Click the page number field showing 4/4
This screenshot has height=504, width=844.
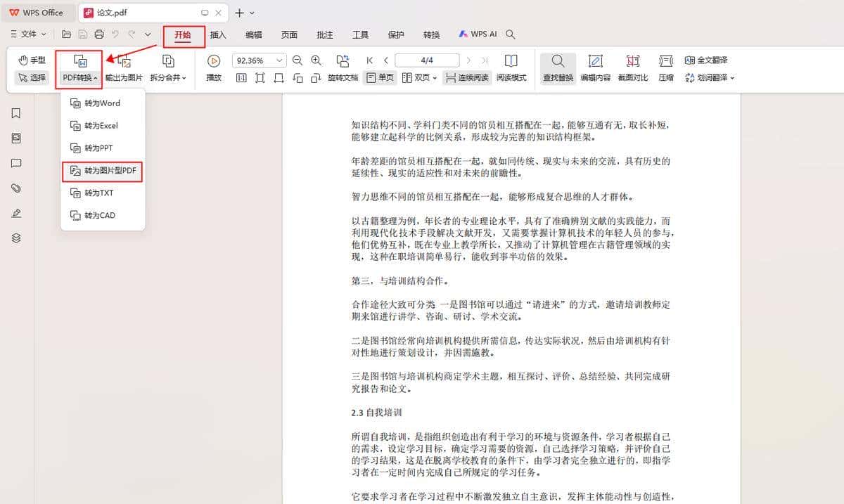click(428, 60)
